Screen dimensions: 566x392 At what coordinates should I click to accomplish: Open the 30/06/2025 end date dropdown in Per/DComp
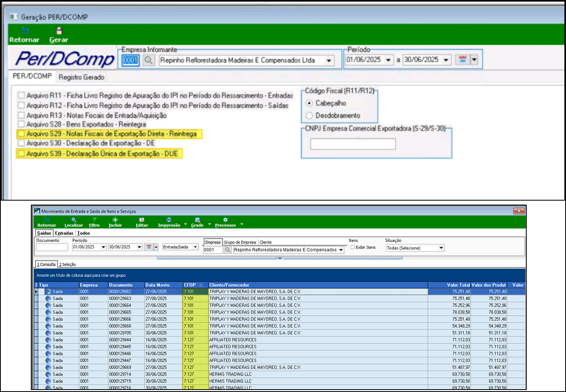pos(446,60)
